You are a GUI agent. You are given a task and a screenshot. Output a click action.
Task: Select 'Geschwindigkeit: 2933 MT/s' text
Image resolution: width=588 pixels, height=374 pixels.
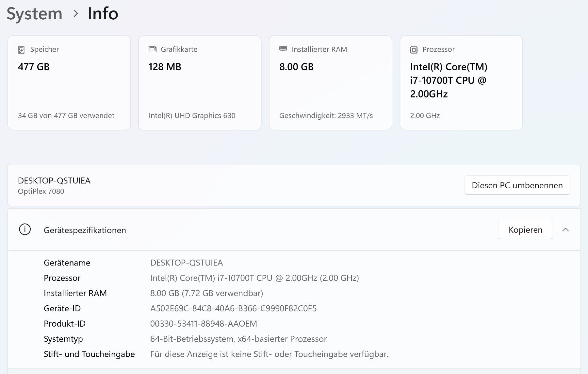[326, 116]
